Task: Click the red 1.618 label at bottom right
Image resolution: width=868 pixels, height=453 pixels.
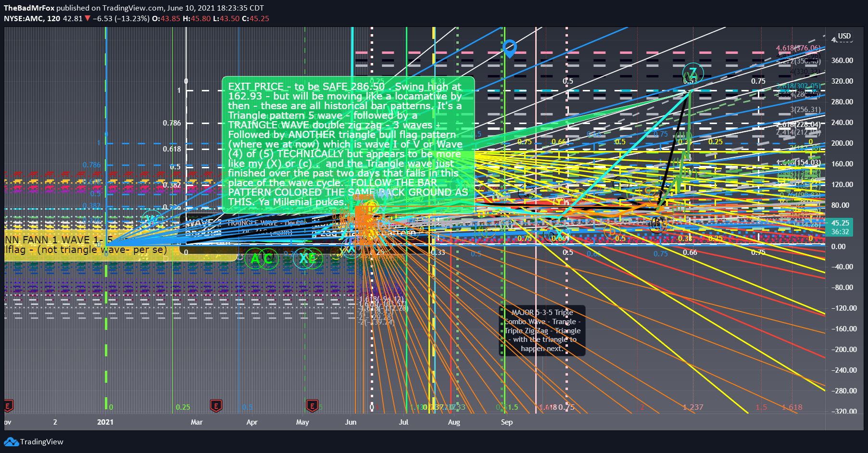Action: [x=792, y=407]
